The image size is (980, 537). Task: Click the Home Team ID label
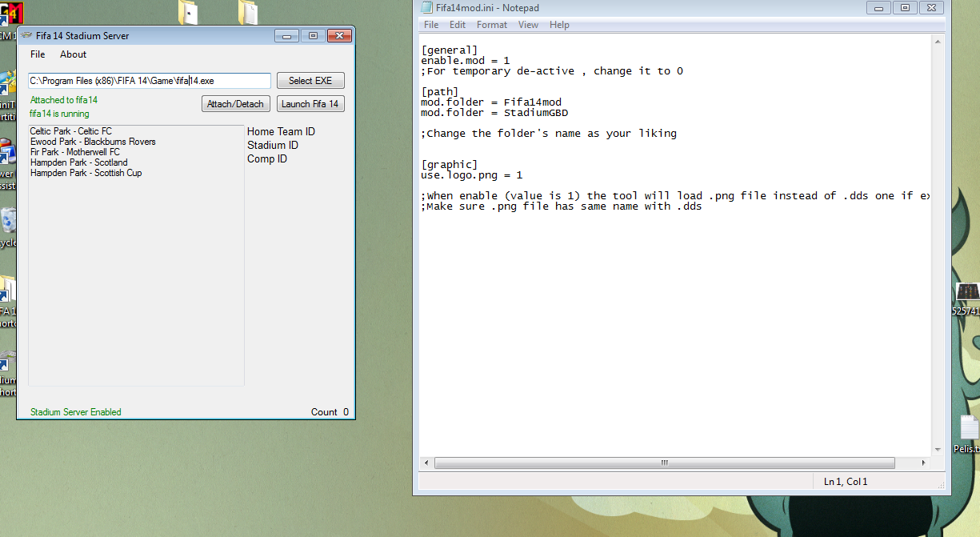281,131
